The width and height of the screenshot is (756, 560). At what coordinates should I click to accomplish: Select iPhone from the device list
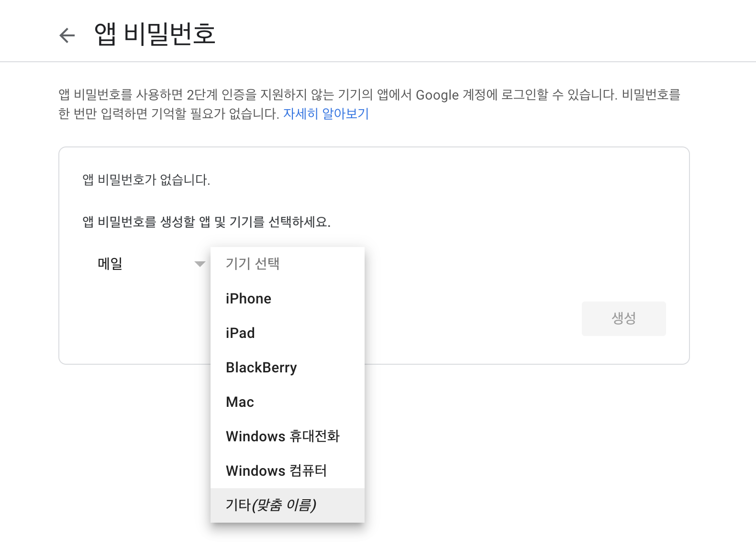tap(288, 299)
